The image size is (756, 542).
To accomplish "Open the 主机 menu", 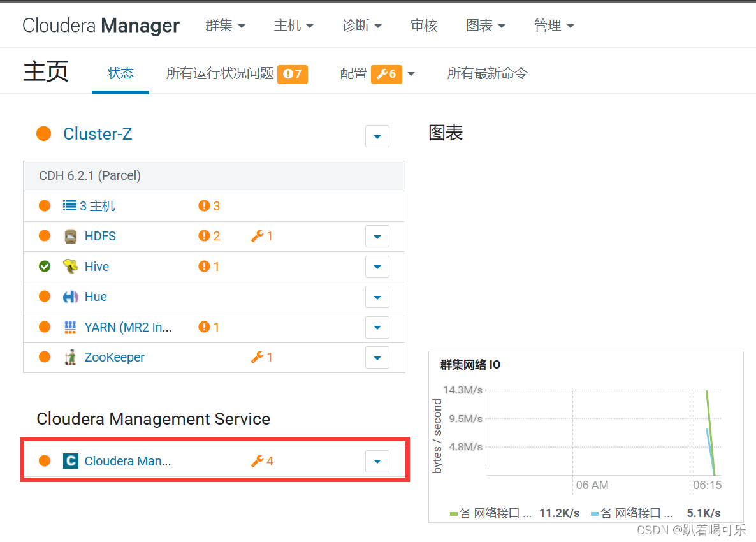I will pyautogui.click(x=294, y=25).
